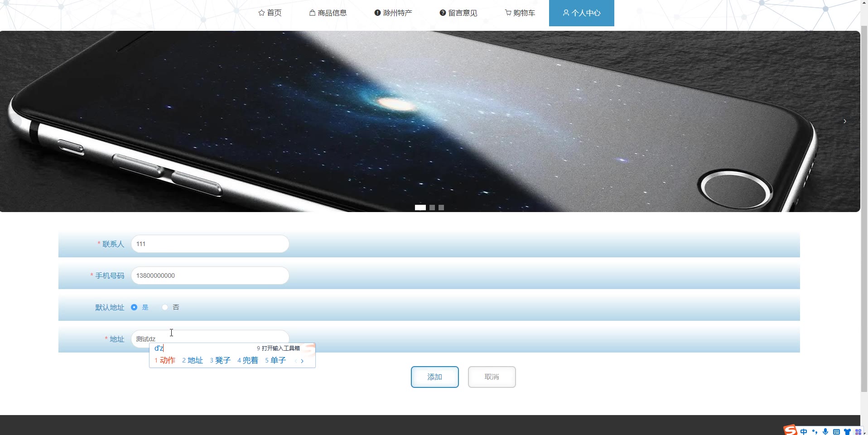
Task: Choose IME candidate 5 单子
Action: point(275,360)
